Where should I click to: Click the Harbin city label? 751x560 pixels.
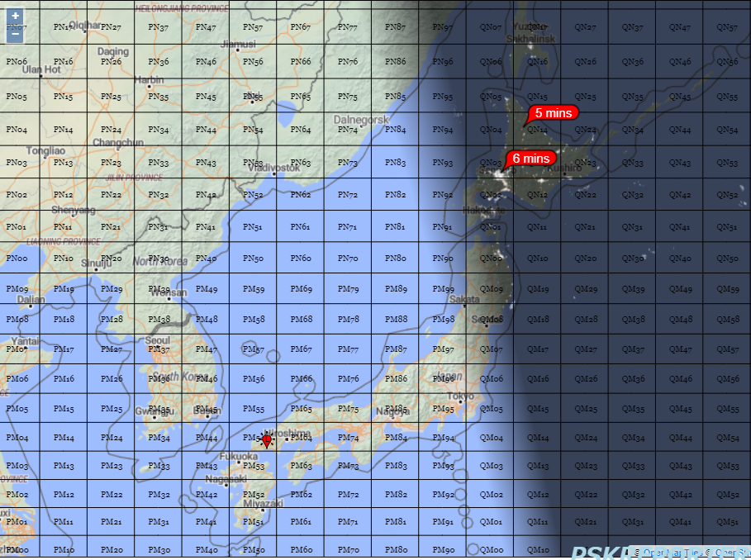point(149,80)
